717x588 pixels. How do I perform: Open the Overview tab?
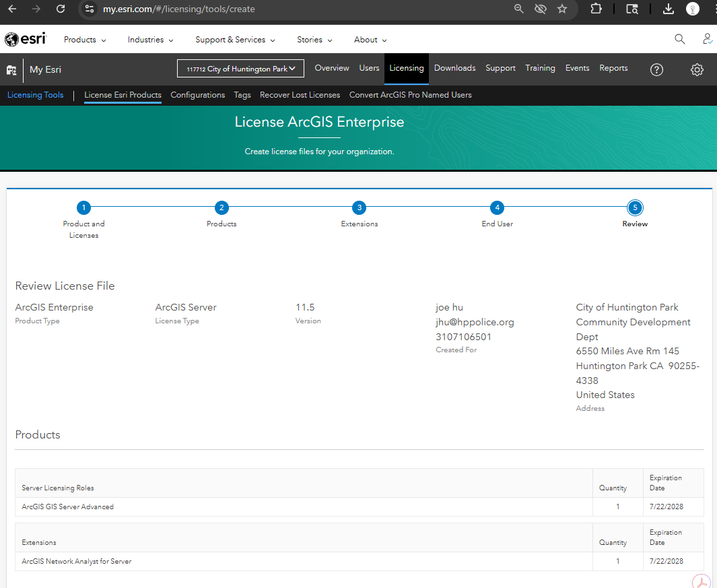pos(332,68)
